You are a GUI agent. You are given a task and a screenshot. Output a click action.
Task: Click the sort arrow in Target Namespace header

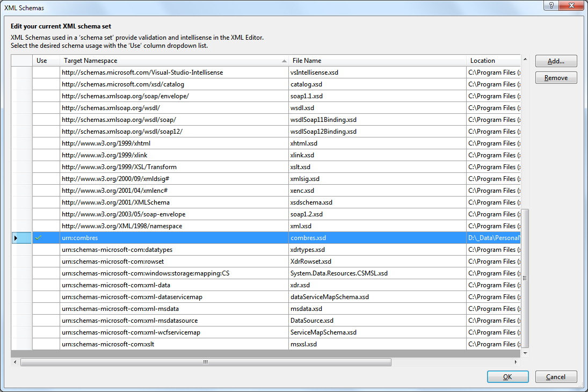(284, 61)
